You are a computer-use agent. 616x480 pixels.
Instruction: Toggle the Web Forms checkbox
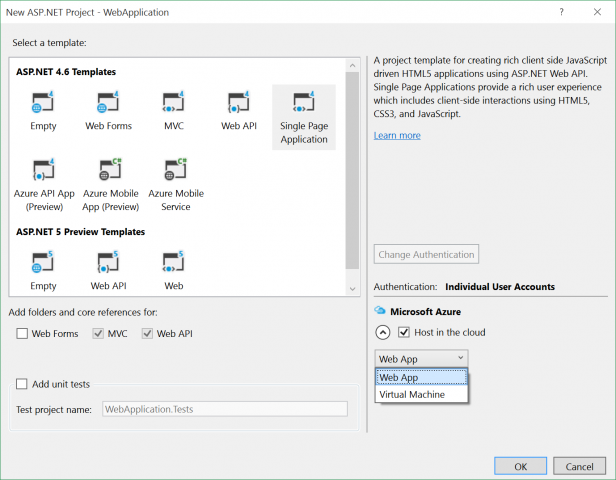click(x=22, y=333)
